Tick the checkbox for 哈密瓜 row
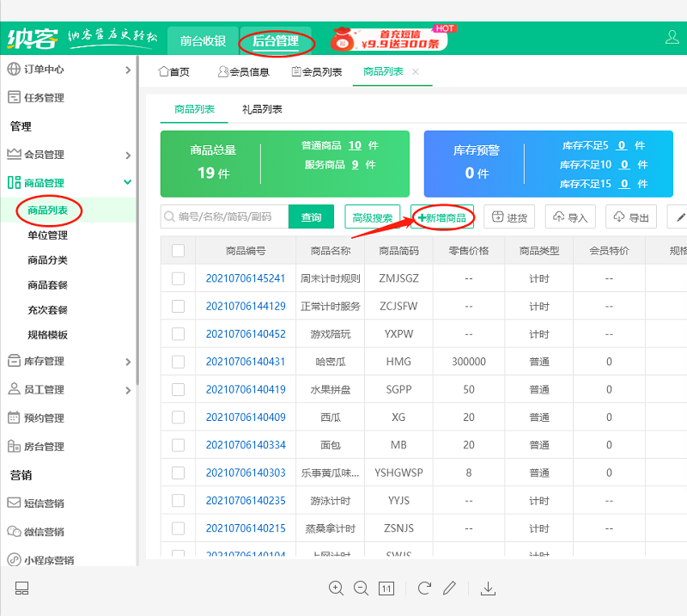687x616 pixels. point(178,362)
